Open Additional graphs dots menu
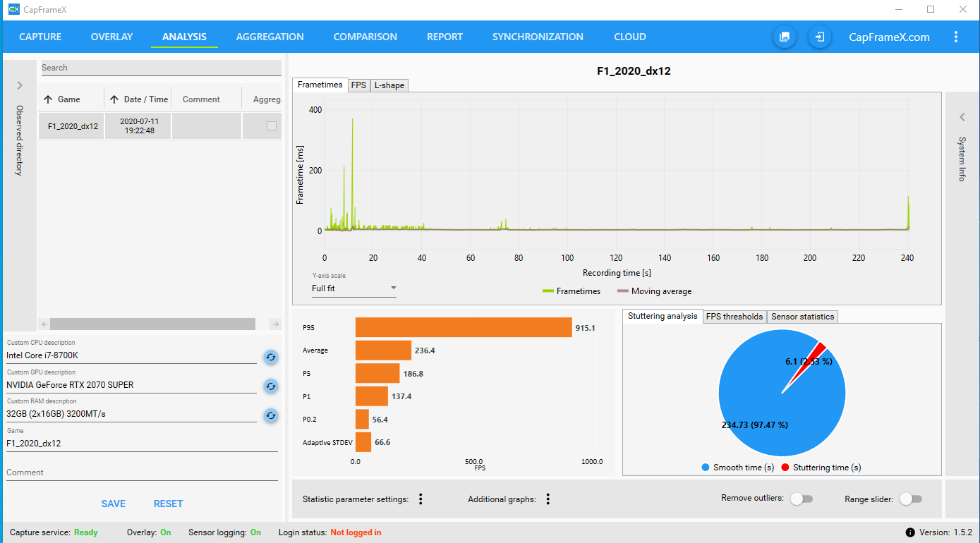Screen dimensions: 980x543 coord(548,499)
